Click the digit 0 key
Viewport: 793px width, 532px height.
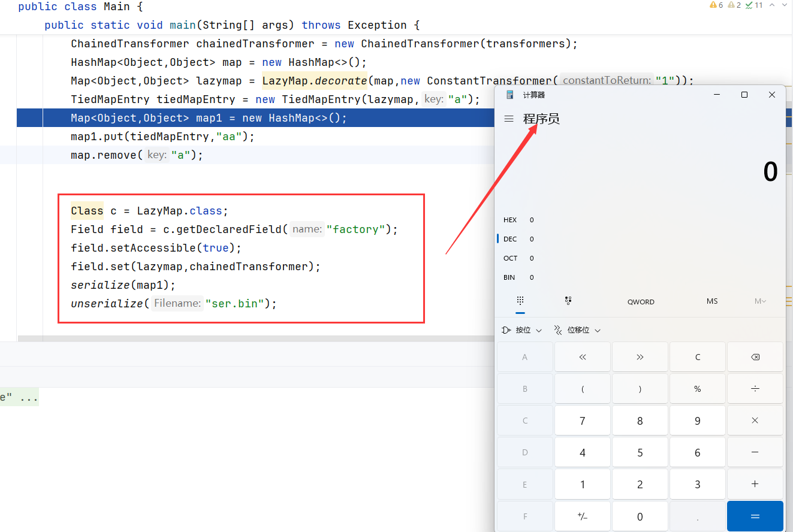(640, 516)
